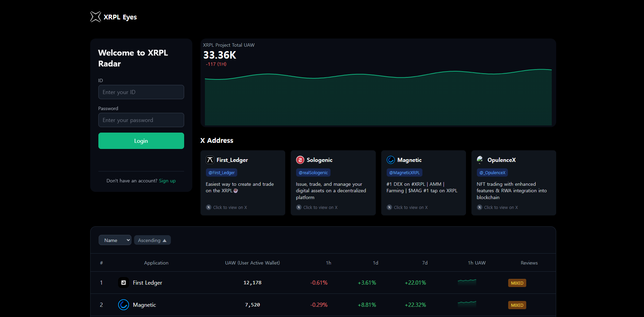
Task: Focus the Enter your password field
Action: [x=141, y=120]
